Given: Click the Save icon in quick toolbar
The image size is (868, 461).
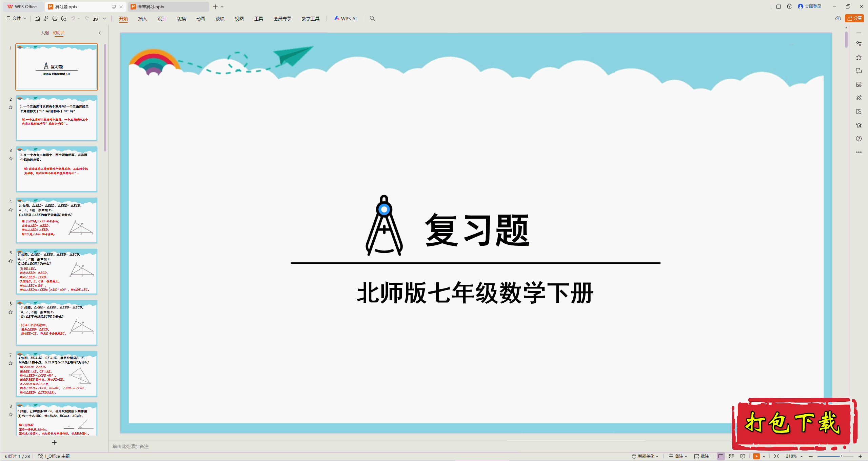Looking at the screenshot, I should point(37,18).
